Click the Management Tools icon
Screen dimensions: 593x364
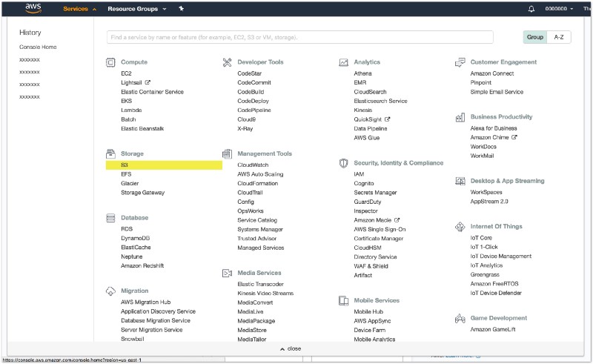pyautogui.click(x=227, y=153)
